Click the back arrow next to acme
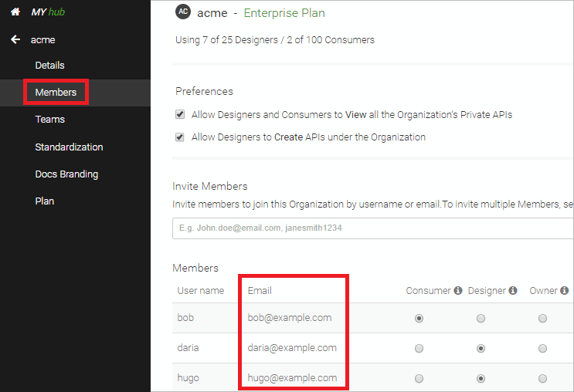 15,39
